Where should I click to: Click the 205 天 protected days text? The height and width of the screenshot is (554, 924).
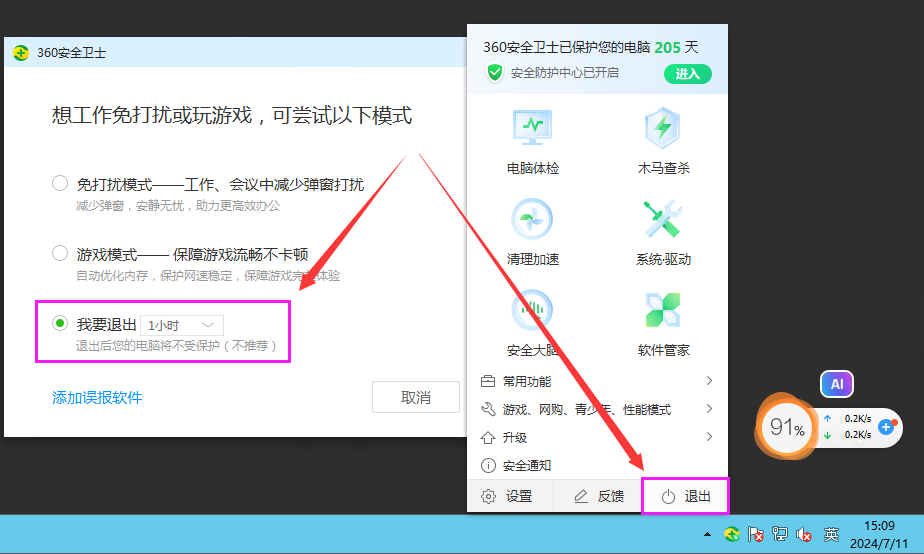coord(676,48)
